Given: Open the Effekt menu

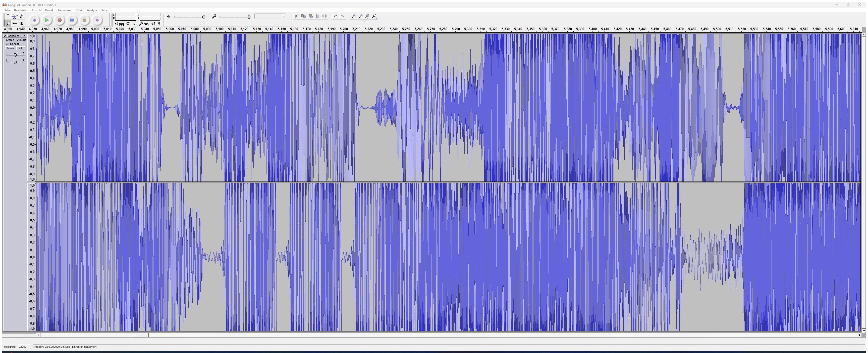Looking at the screenshot, I should [x=80, y=10].
